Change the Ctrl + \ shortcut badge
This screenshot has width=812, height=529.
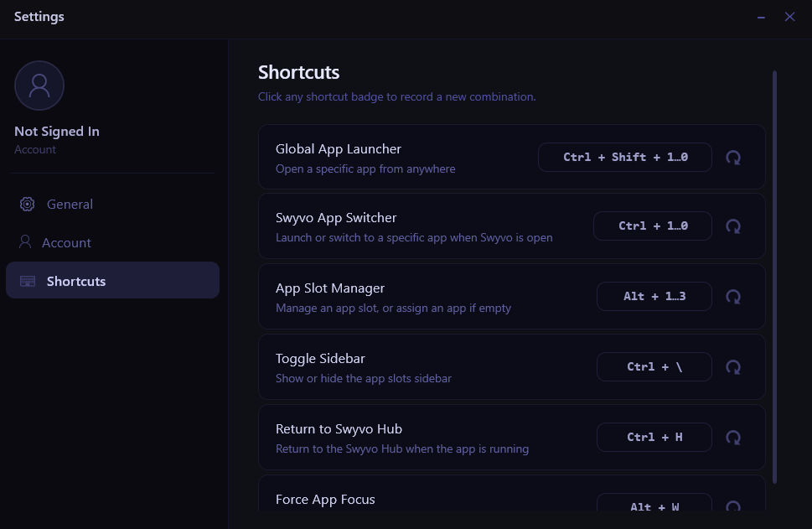(654, 367)
